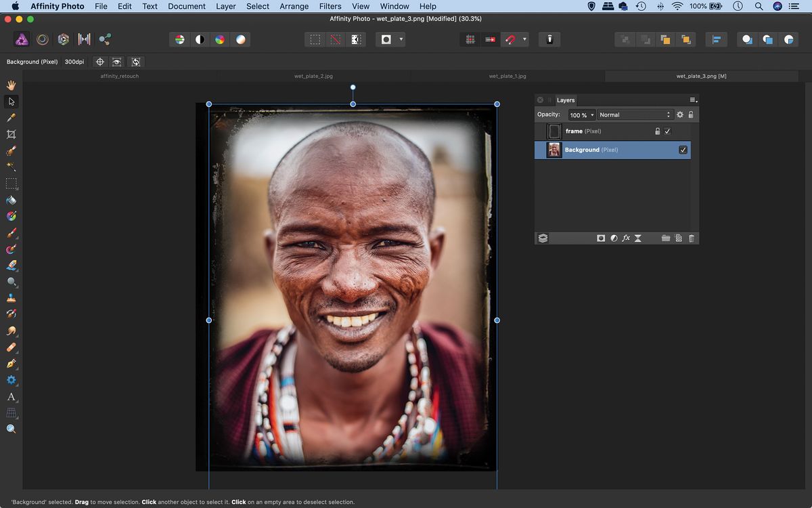The width and height of the screenshot is (812, 508).
Task: Switch to the wet_plate_1.jpg document tab
Action: (x=507, y=76)
